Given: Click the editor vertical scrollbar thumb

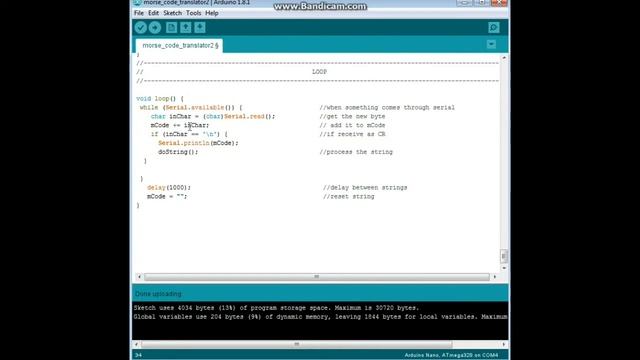Looking at the screenshot, I should pos(504,256).
